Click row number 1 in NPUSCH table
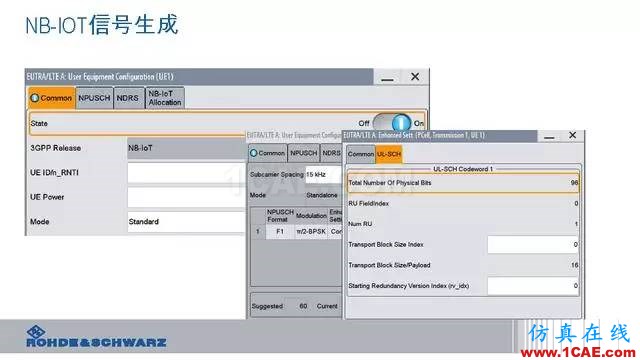Viewport: 640px width, 360px height. point(258,231)
